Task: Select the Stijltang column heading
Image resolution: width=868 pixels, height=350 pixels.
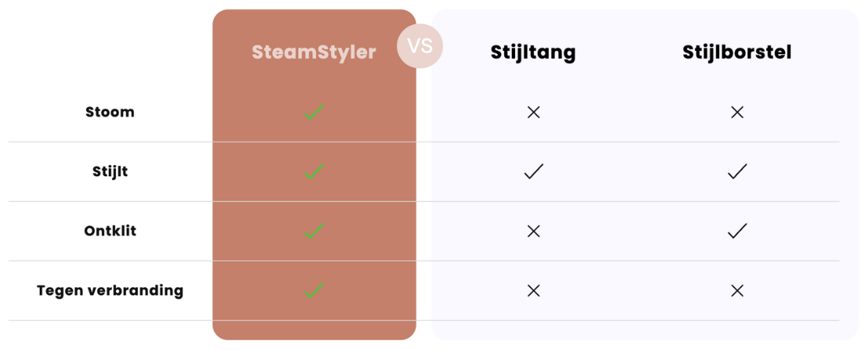Action: (533, 52)
